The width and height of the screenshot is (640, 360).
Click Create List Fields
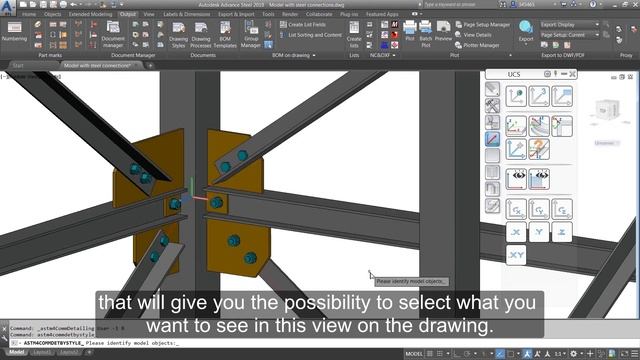coord(303,24)
